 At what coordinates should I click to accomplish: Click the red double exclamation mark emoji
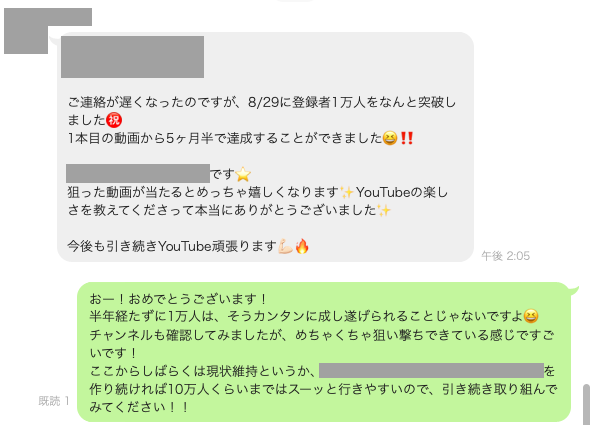click(407, 138)
